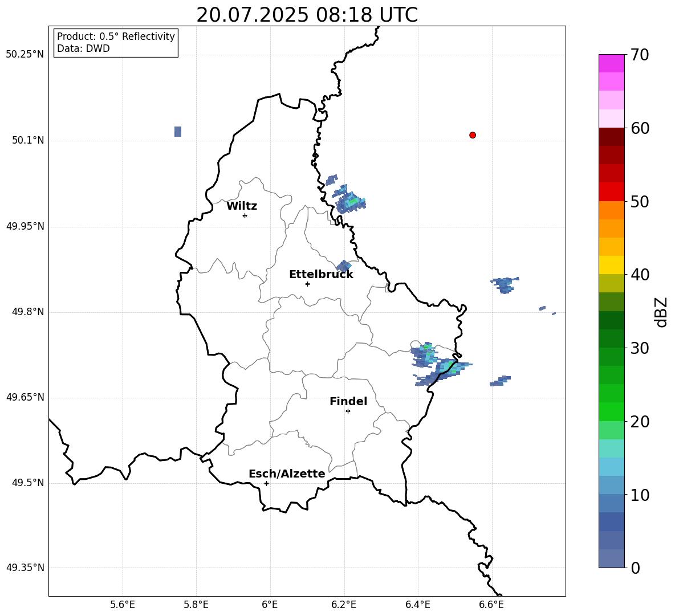675x616 pixels.
Task: Click the 49.95°N latitude label
Action: [x=25, y=226]
